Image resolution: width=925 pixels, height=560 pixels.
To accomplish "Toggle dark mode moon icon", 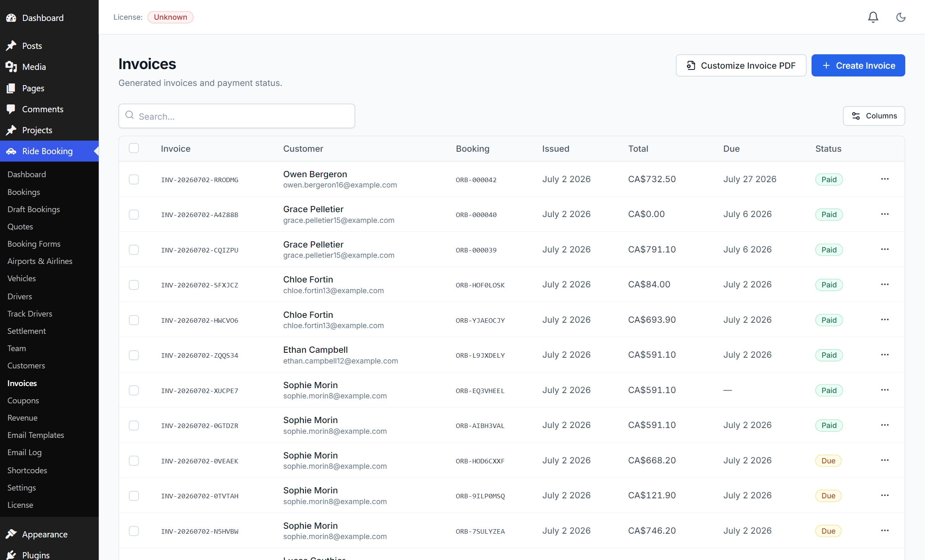I will [901, 17].
